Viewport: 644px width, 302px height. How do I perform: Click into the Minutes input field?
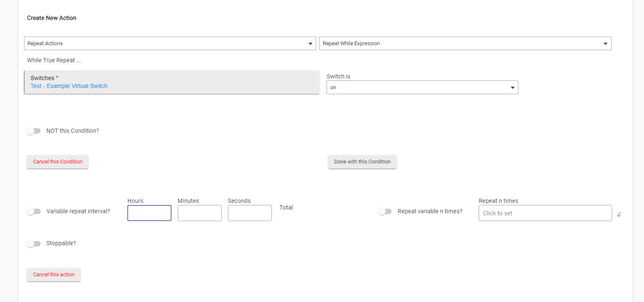tap(199, 213)
